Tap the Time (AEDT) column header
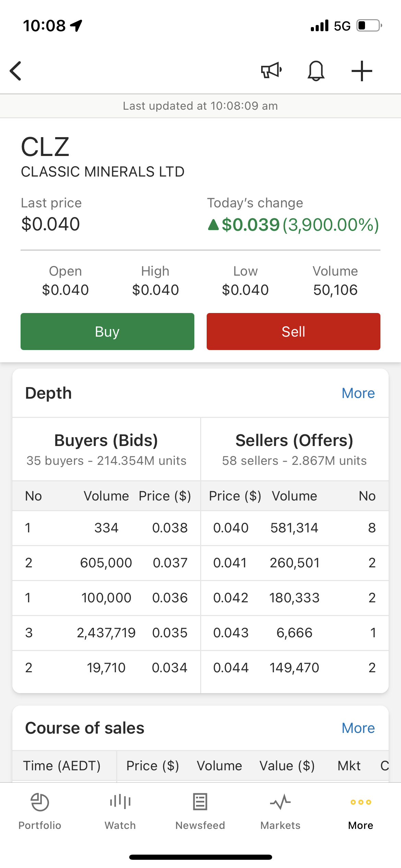 (x=62, y=766)
